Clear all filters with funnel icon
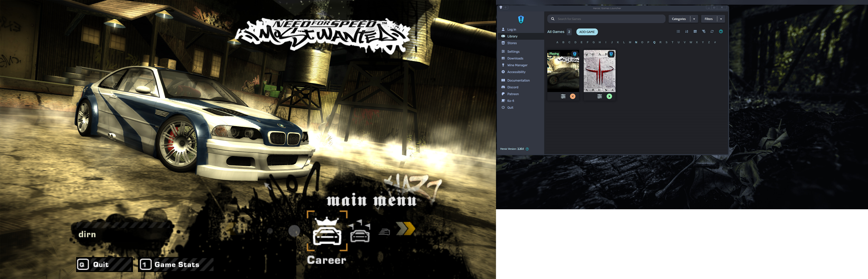Viewport: 868px width, 279px height. click(x=704, y=32)
